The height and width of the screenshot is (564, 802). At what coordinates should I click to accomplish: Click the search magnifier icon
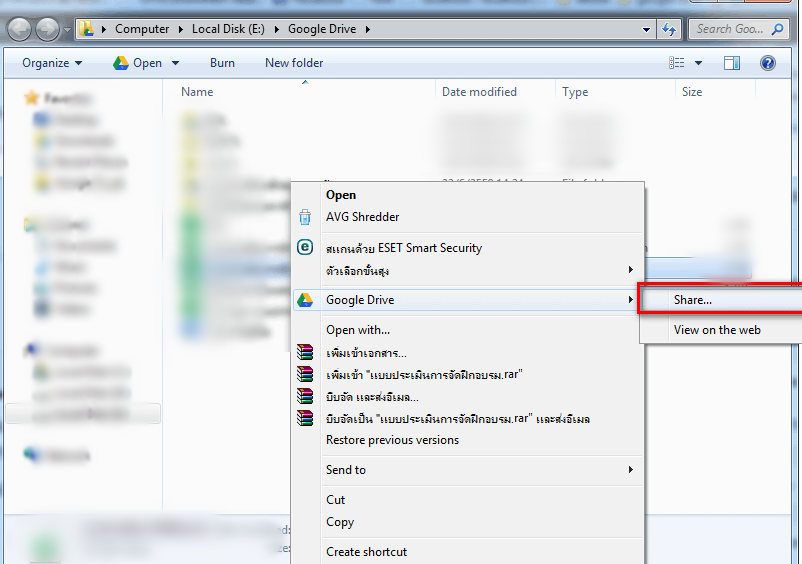click(777, 29)
